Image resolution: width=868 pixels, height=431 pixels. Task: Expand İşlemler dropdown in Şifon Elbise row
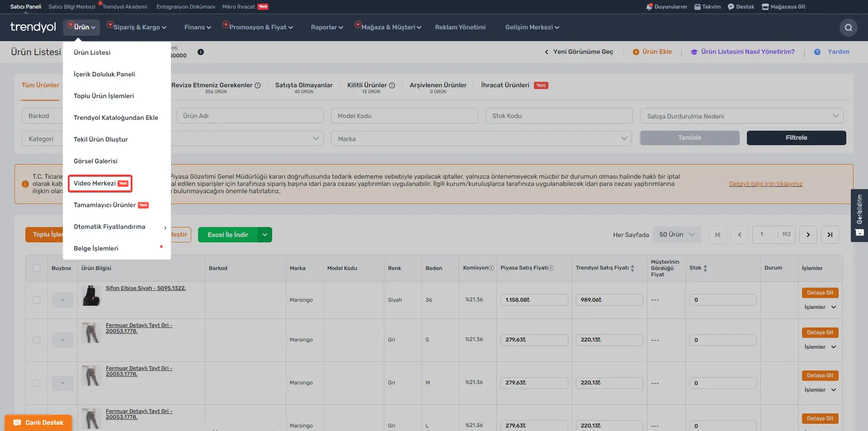[x=820, y=307]
